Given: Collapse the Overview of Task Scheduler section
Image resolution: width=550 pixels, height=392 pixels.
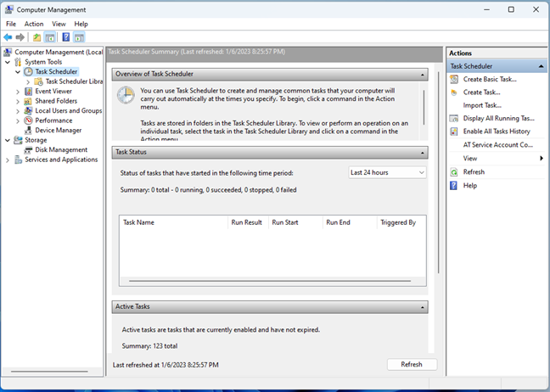Looking at the screenshot, I should [423, 75].
